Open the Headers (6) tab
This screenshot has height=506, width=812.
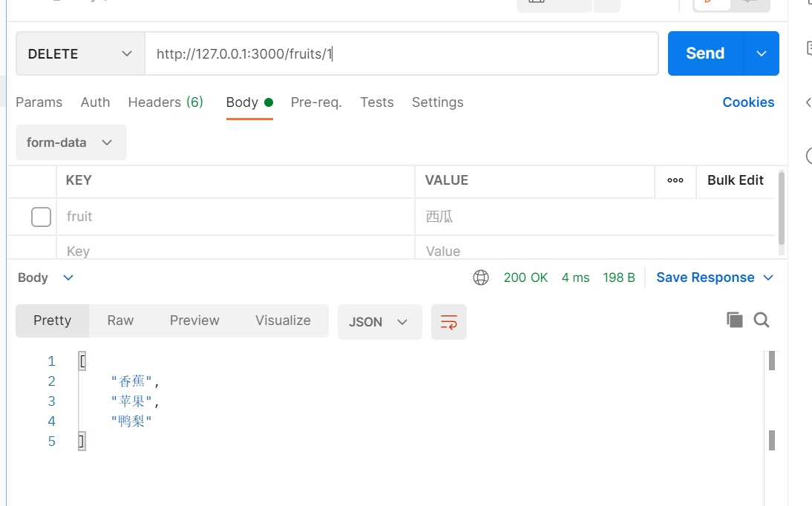(166, 102)
